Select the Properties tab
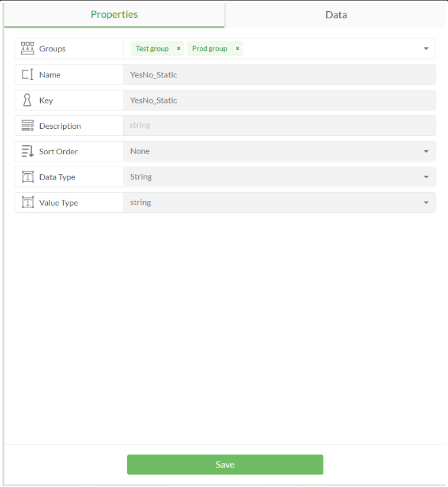 [x=114, y=14]
